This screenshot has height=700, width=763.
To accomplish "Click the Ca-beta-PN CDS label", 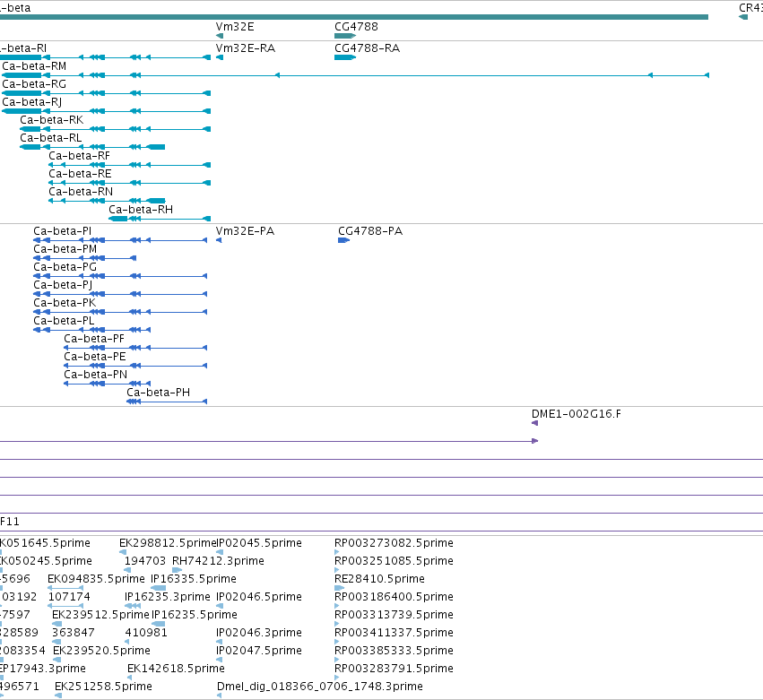I will tap(96, 375).
